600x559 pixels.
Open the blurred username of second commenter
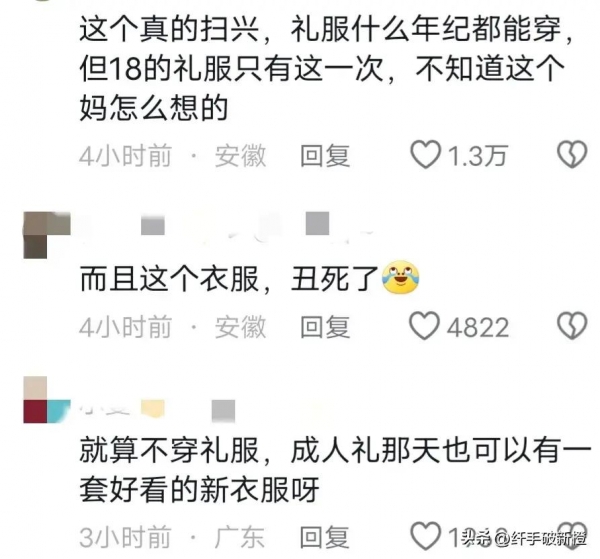[x=226, y=226]
